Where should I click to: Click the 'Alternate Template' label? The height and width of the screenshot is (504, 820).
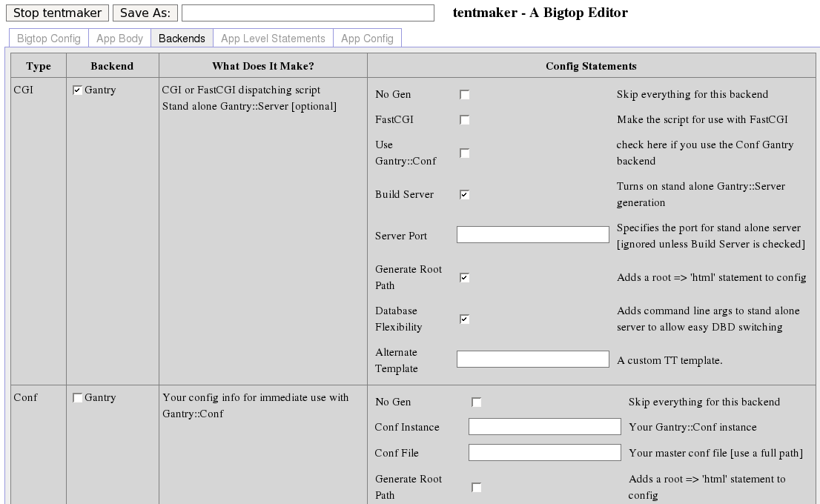pos(397,360)
